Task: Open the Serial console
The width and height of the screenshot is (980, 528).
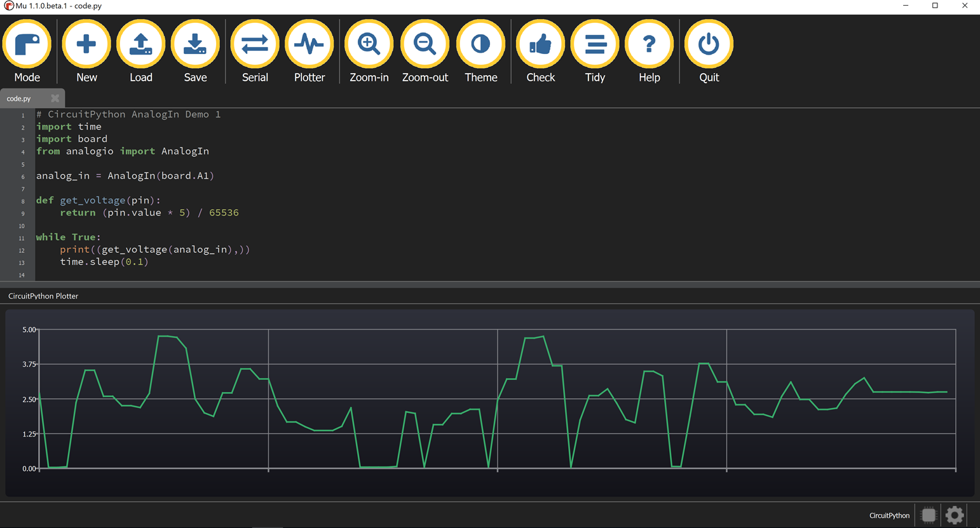Action: pos(255,44)
